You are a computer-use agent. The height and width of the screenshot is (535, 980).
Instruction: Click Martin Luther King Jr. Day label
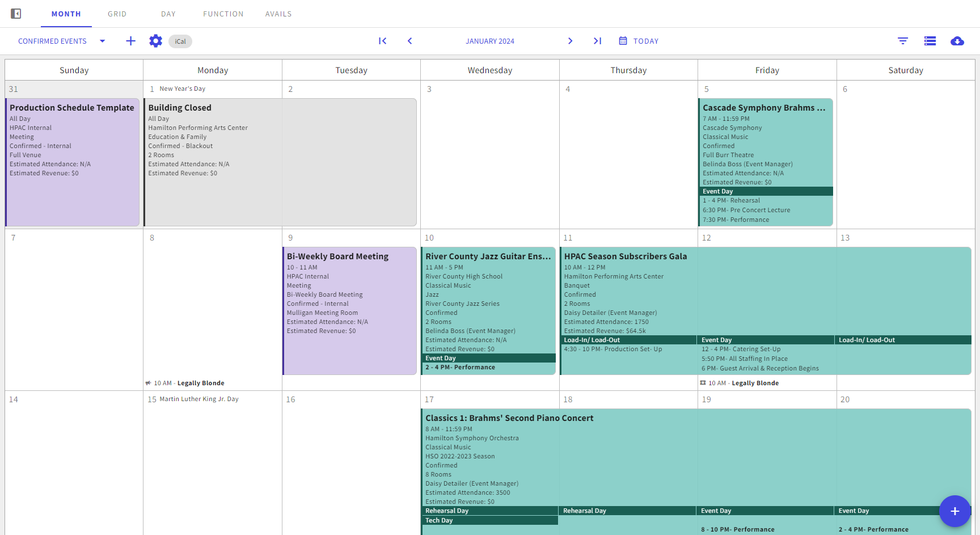tap(199, 399)
